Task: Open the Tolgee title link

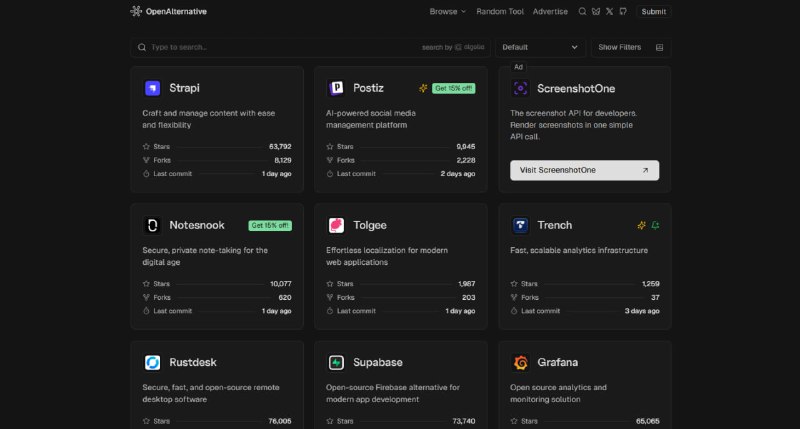Action: coord(370,225)
